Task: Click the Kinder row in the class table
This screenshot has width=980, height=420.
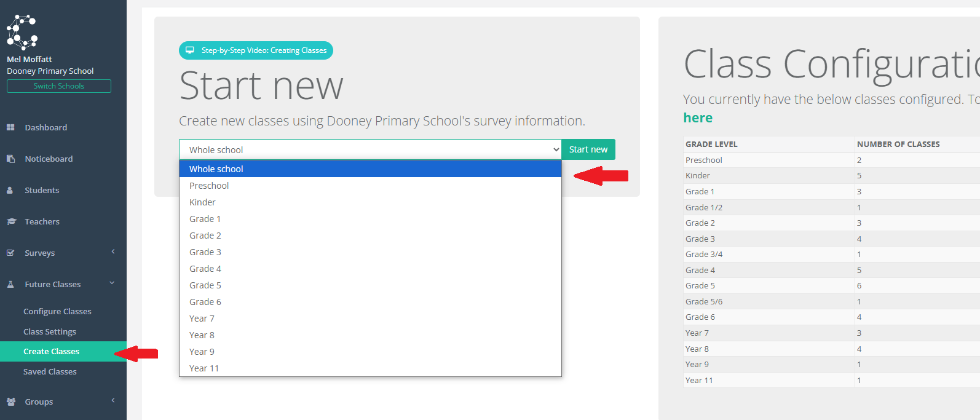Action: pyautogui.click(x=831, y=175)
